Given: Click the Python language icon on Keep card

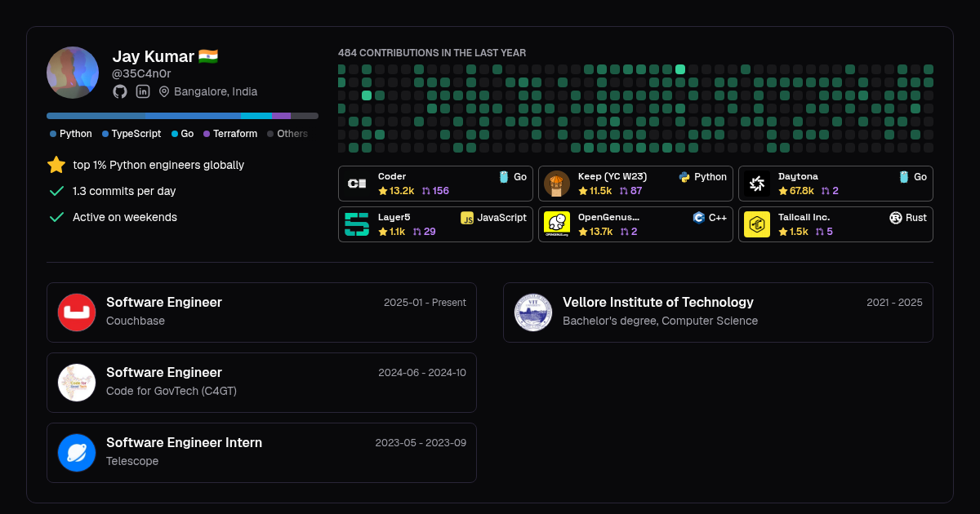Looking at the screenshot, I should click(x=685, y=176).
